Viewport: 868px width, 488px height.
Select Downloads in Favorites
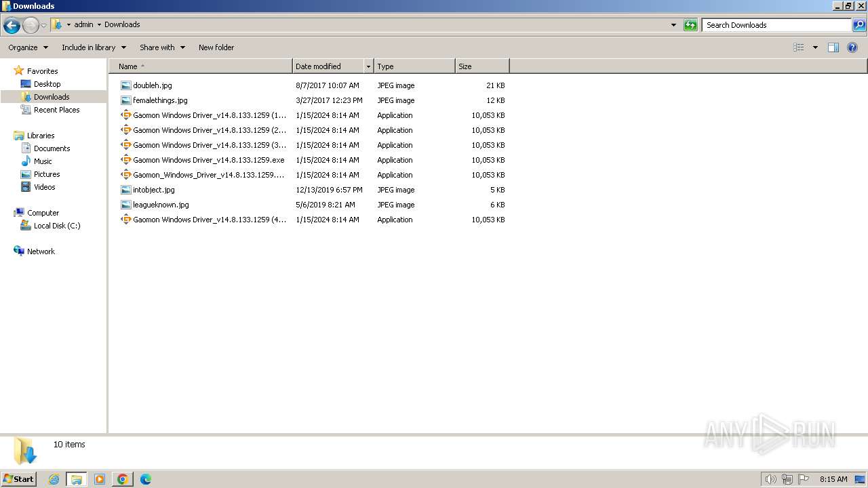coord(52,97)
